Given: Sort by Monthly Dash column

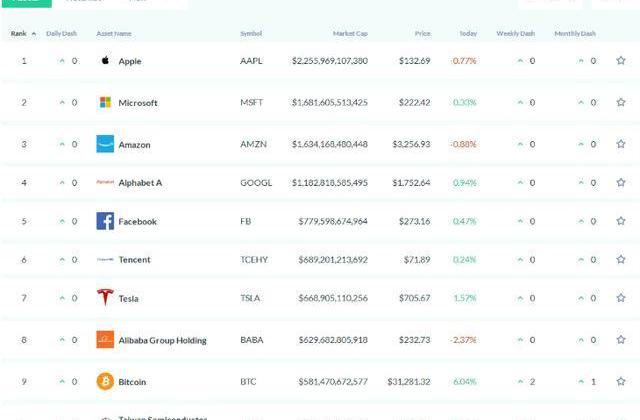Looking at the screenshot, I should pos(575,33).
